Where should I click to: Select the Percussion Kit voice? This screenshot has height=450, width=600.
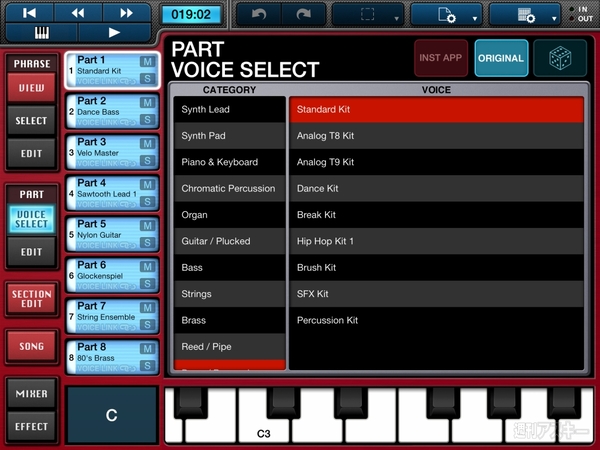point(437,320)
